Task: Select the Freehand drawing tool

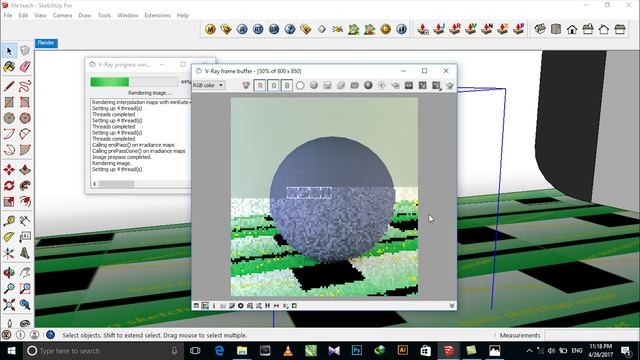Action: tap(25, 86)
